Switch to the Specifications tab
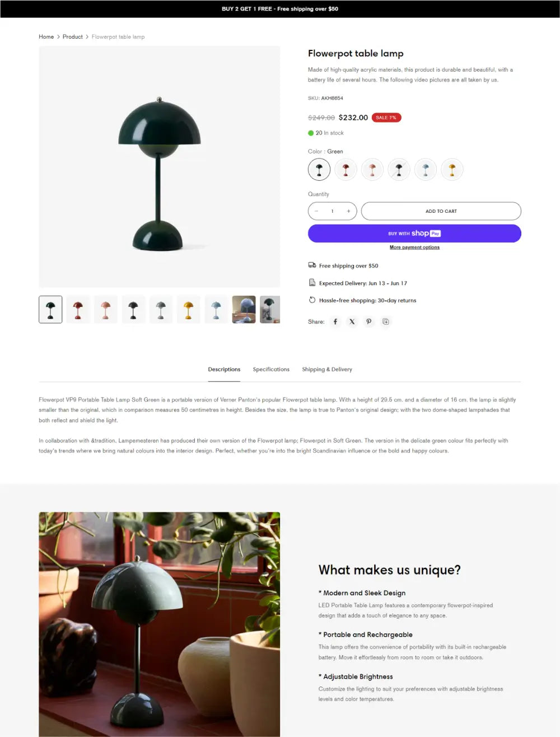Viewport: 560px width, 737px height. click(271, 370)
